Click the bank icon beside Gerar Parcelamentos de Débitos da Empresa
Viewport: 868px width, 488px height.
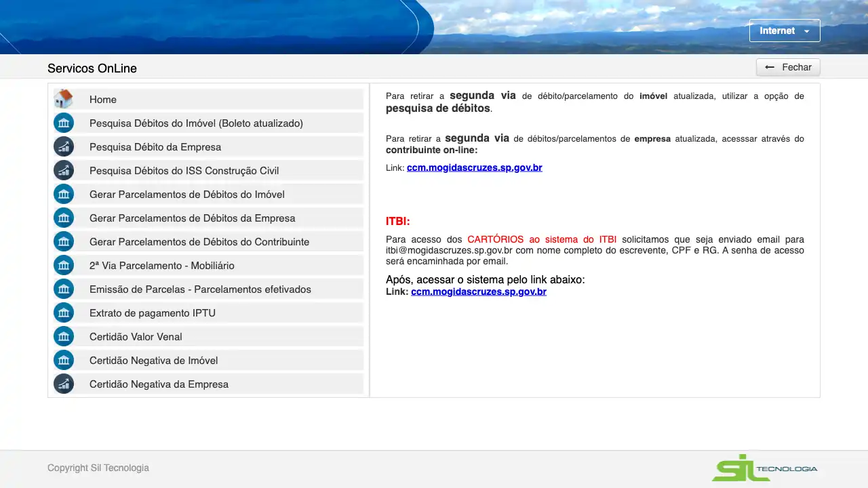tap(64, 218)
